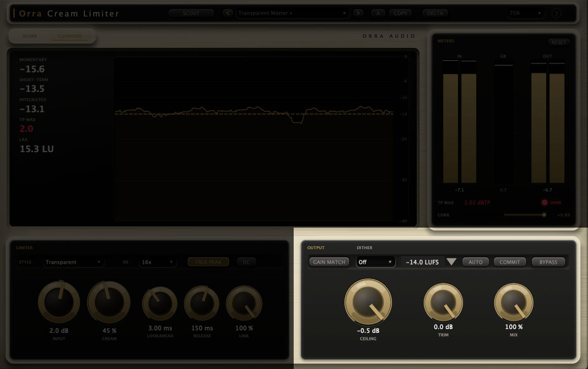The width and height of the screenshot is (588, 369).
Task: Click the RELEASE knob
Action: point(202,303)
